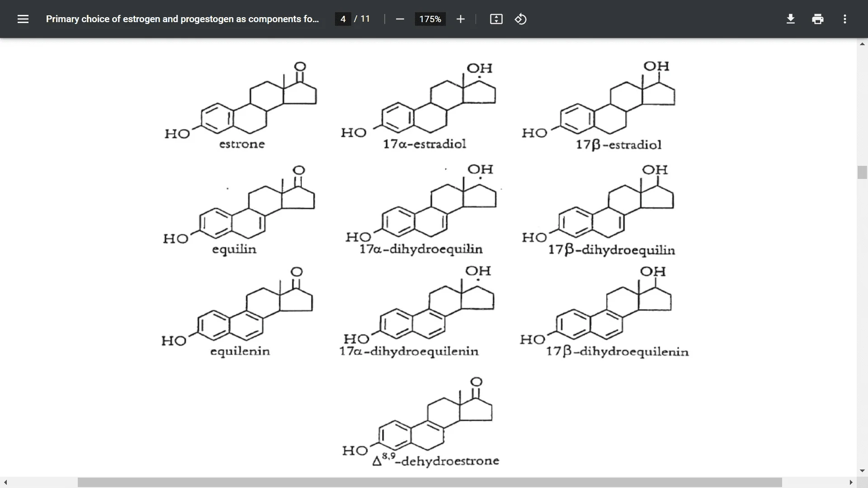This screenshot has width=868, height=488.
Task: Click the document title in toolbar
Action: click(x=182, y=19)
